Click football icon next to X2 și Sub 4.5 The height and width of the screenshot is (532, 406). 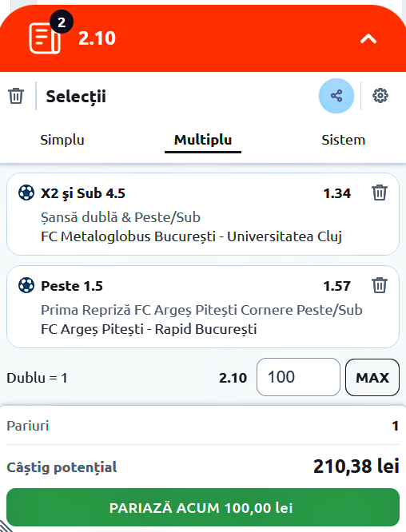[26, 193]
